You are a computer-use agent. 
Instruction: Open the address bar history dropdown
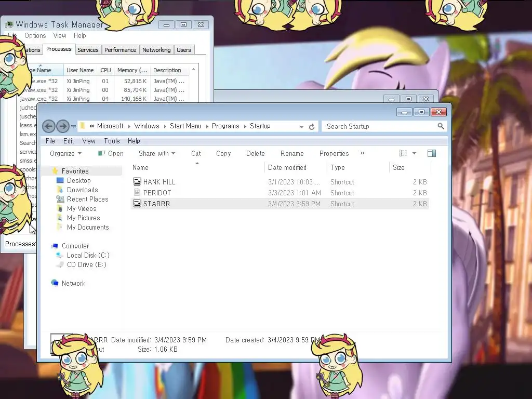301,127
